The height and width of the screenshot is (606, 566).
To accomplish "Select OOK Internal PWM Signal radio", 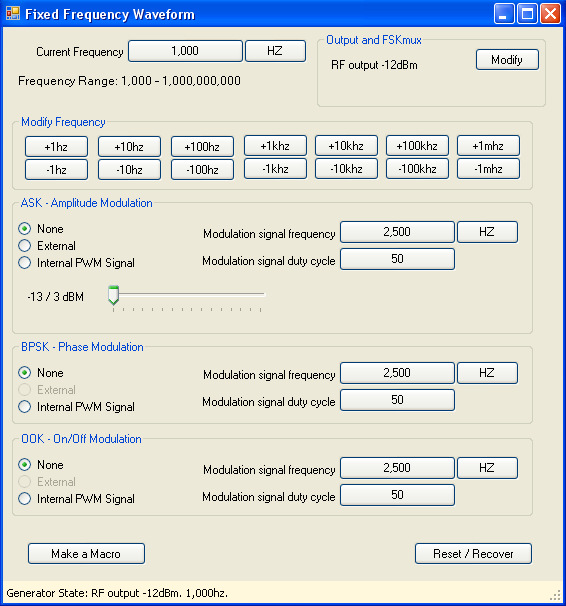I will click(x=76, y=499).
